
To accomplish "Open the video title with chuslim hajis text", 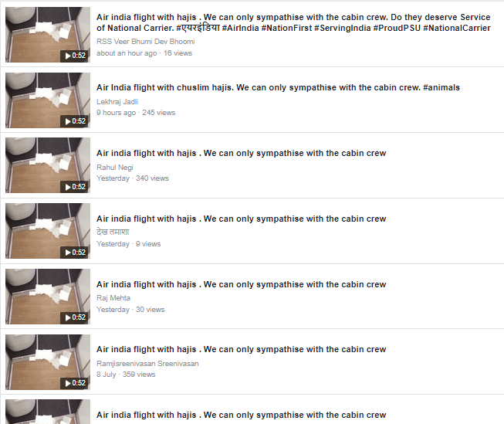I will click(278, 87).
